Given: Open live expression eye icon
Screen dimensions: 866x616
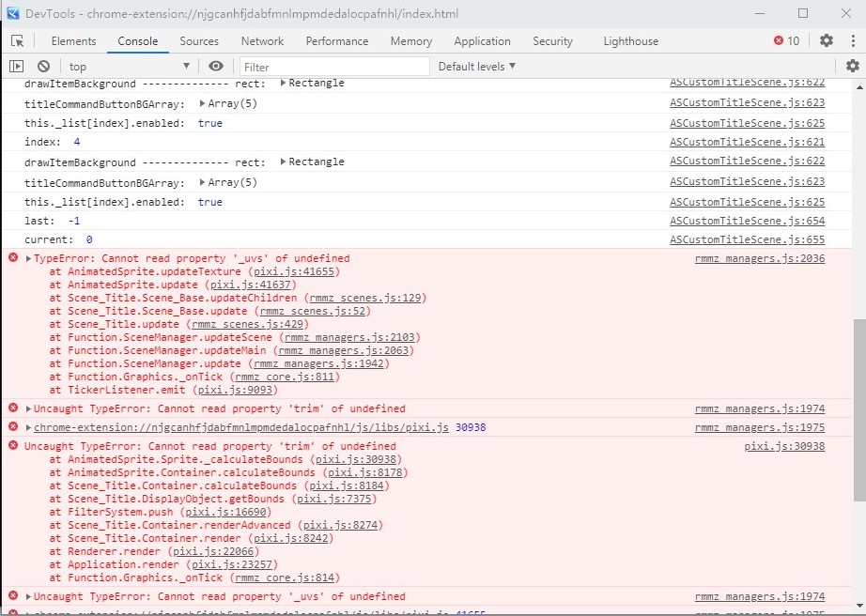Looking at the screenshot, I should pos(216,67).
